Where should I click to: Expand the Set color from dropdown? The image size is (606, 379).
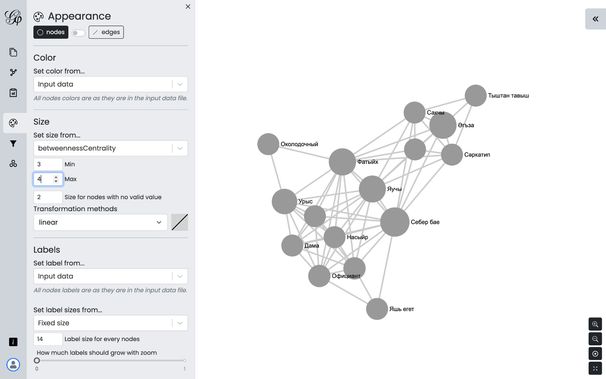[x=111, y=84]
